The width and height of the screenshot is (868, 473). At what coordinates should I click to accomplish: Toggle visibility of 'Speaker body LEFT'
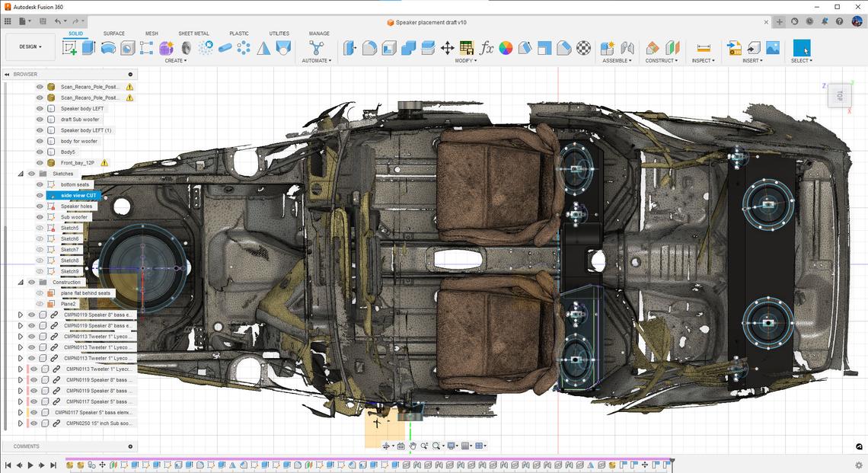pos(40,109)
